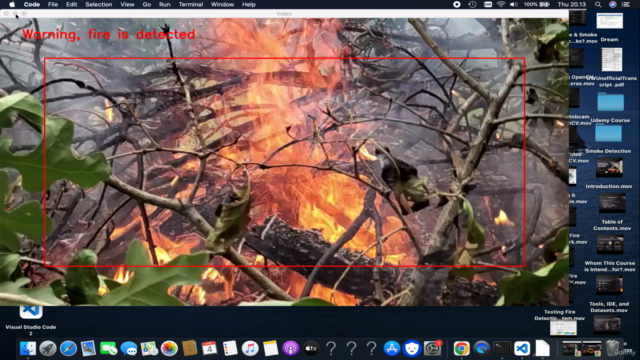Viewport: 640px width, 360px height.
Task: Open Contacts from the Dock
Action: point(189,349)
